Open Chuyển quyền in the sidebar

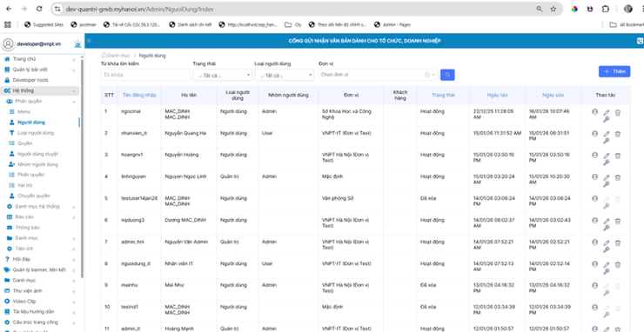click(33, 196)
